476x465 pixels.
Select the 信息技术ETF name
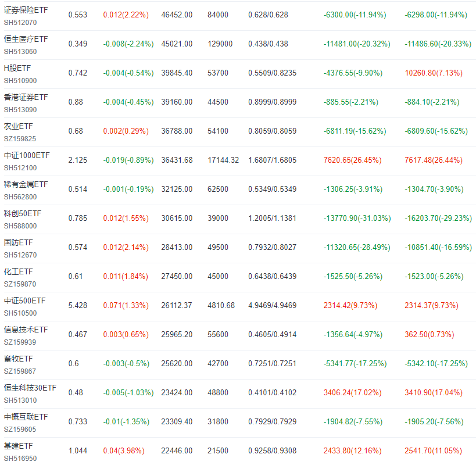[x=26, y=330]
